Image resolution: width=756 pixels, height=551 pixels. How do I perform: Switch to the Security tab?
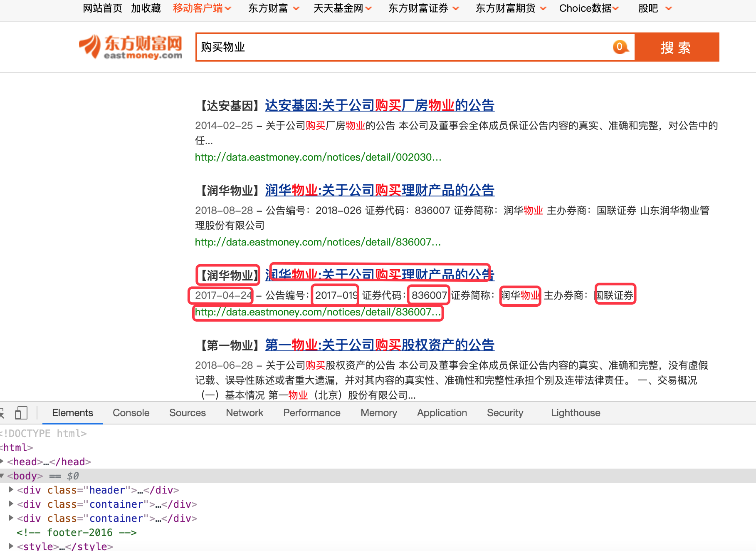click(505, 413)
